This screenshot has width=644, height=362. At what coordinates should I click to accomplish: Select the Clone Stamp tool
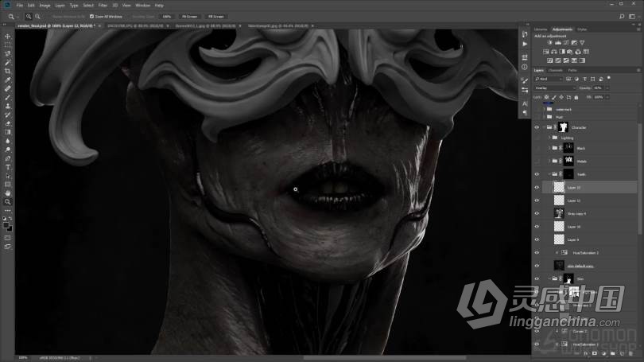[7, 106]
